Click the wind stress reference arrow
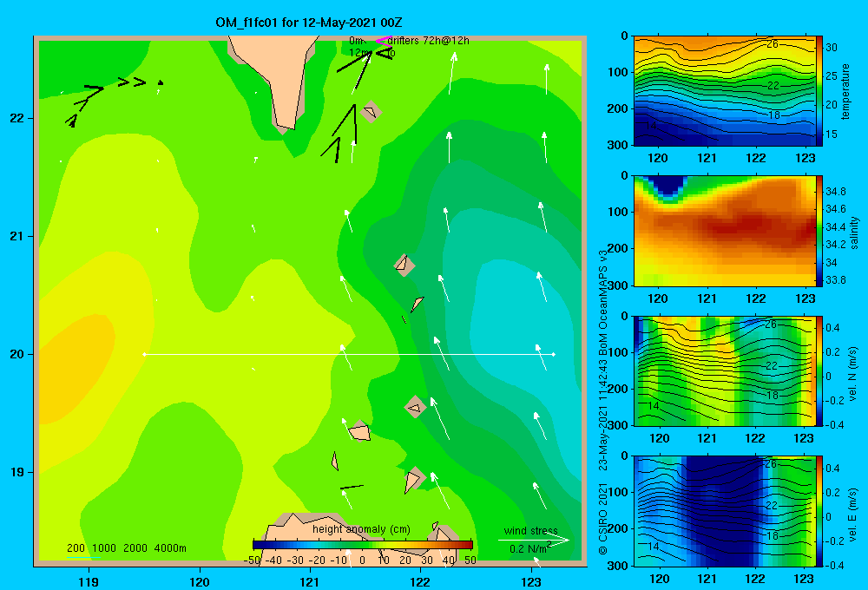The width and height of the screenshot is (868, 590). pyautogui.click(x=534, y=541)
